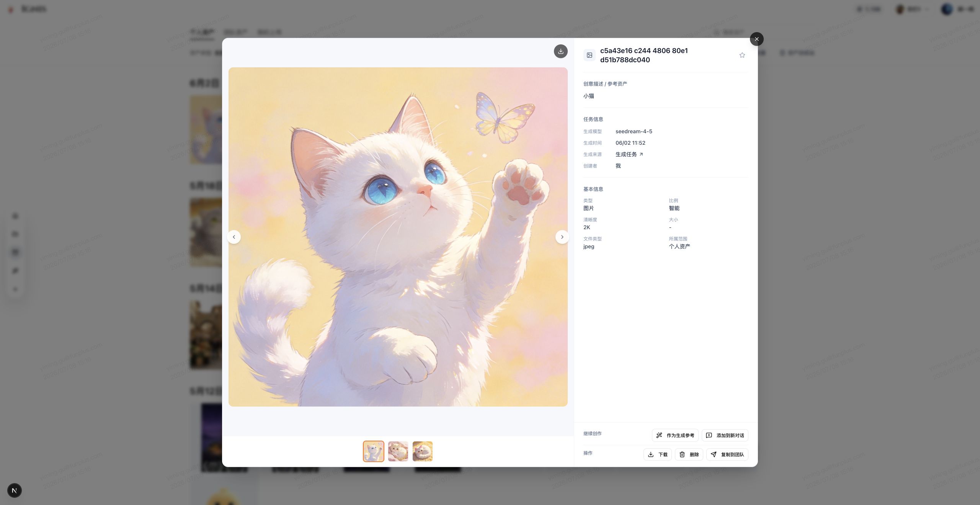
Task: Open the 生成任务 source link
Action: click(x=629, y=154)
